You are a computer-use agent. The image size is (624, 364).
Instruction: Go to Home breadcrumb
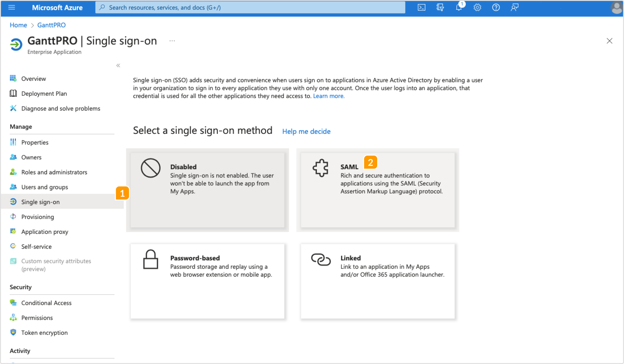(18, 25)
